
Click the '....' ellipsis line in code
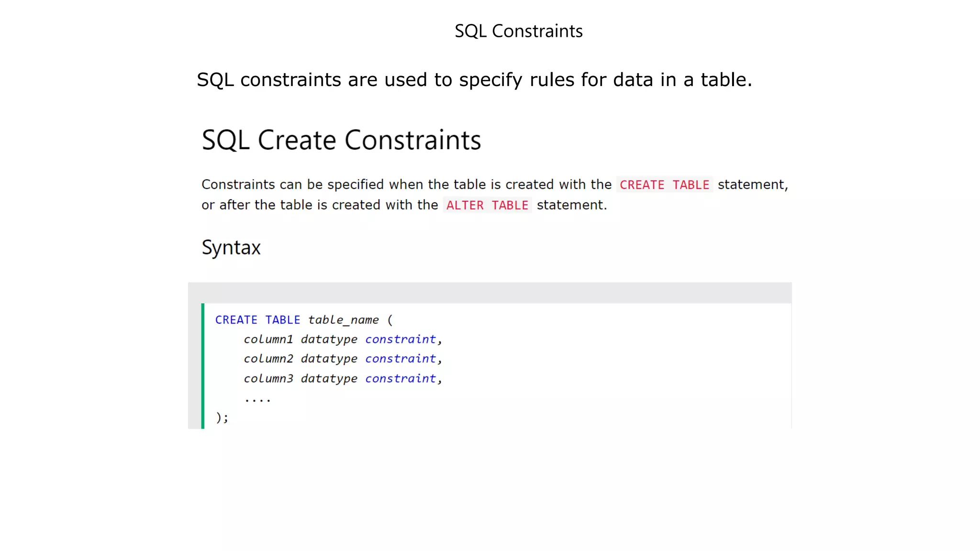tap(257, 399)
